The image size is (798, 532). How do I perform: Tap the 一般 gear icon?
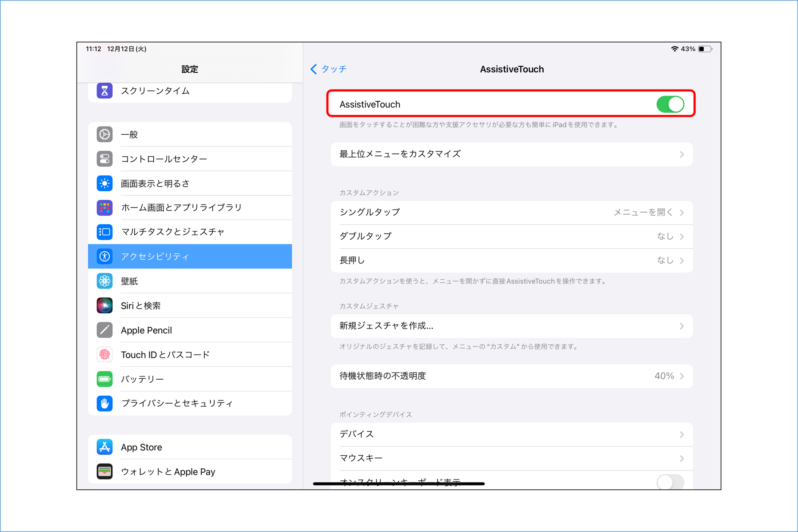click(x=105, y=134)
